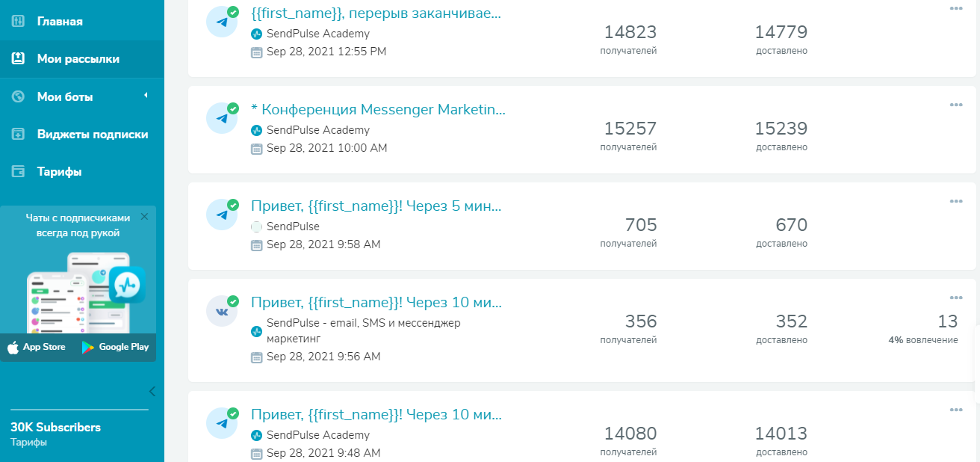
Task: Click the 30K Subscribers label
Action: (55, 428)
